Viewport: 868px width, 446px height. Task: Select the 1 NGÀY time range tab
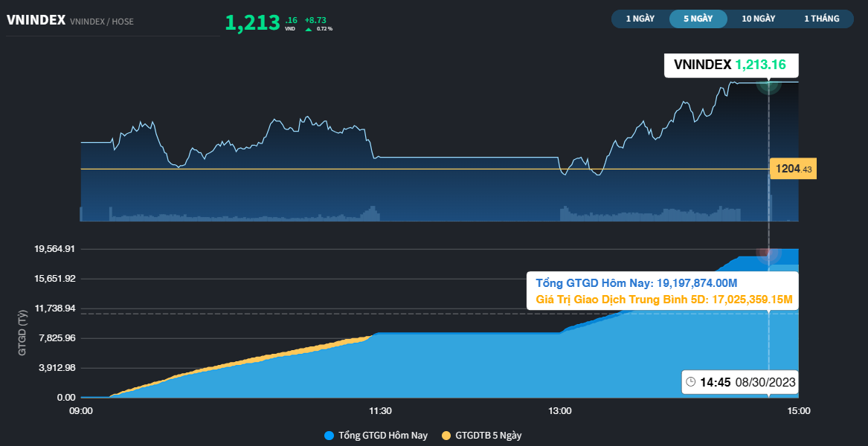tap(640, 19)
